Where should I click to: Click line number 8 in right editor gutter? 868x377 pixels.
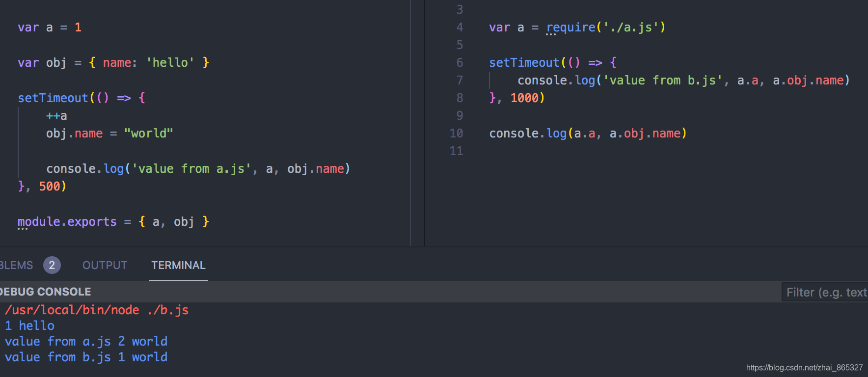pos(460,98)
